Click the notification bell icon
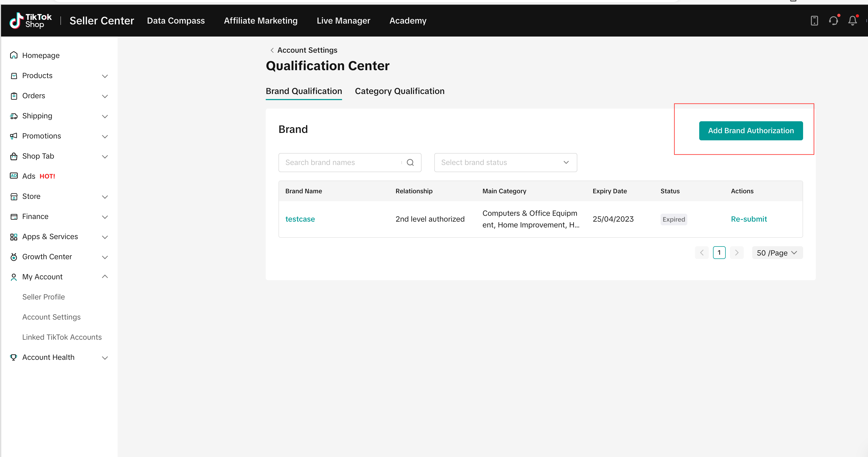The height and width of the screenshot is (457, 868). tap(852, 21)
